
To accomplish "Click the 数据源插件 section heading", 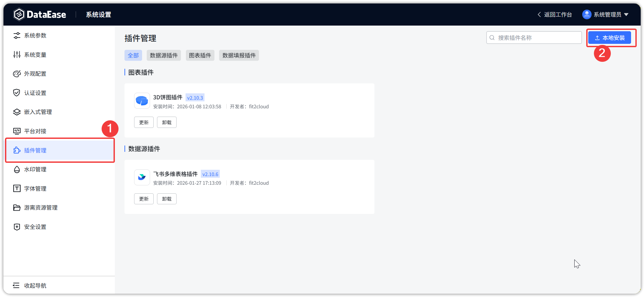I will [x=144, y=149].
